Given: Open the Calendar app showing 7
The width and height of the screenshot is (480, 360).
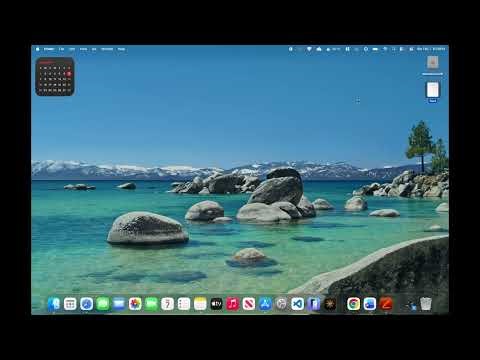Looking at the screenshot, I should [168, 304].
